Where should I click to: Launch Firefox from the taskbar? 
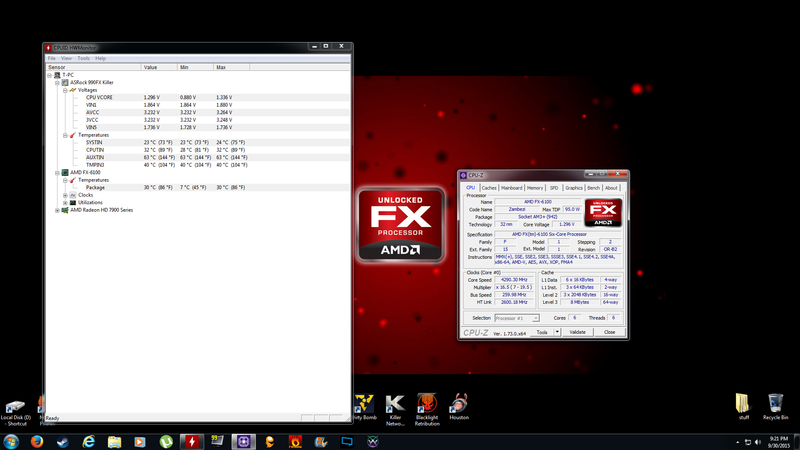[37, 441]
